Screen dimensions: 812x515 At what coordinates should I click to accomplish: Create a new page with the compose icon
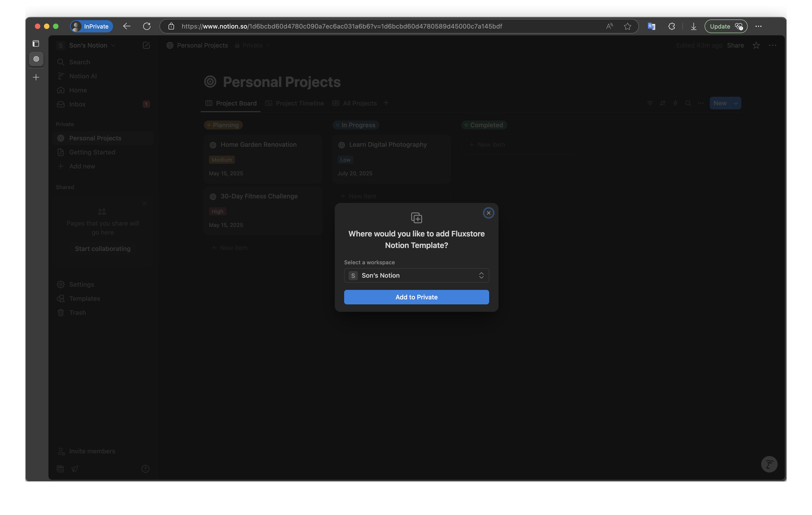click(146, 45)
